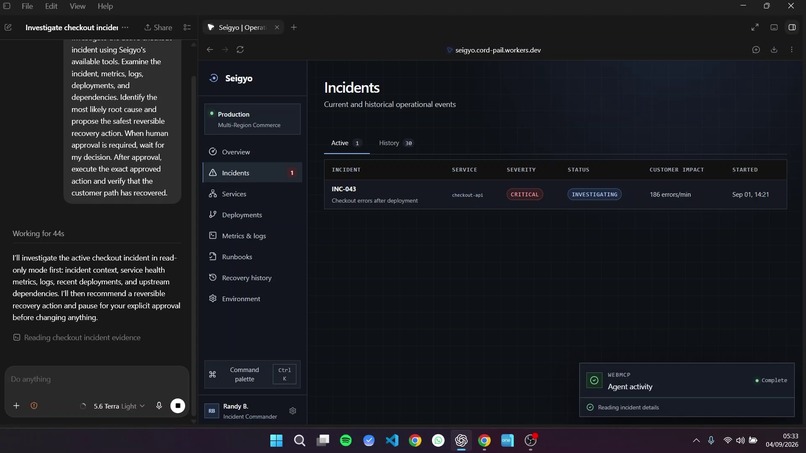The width and height of the screenshot is (806, 453).
Task: Click the CRITICAL severity badge
Action: pyautogui.click(x=524, y=194)
